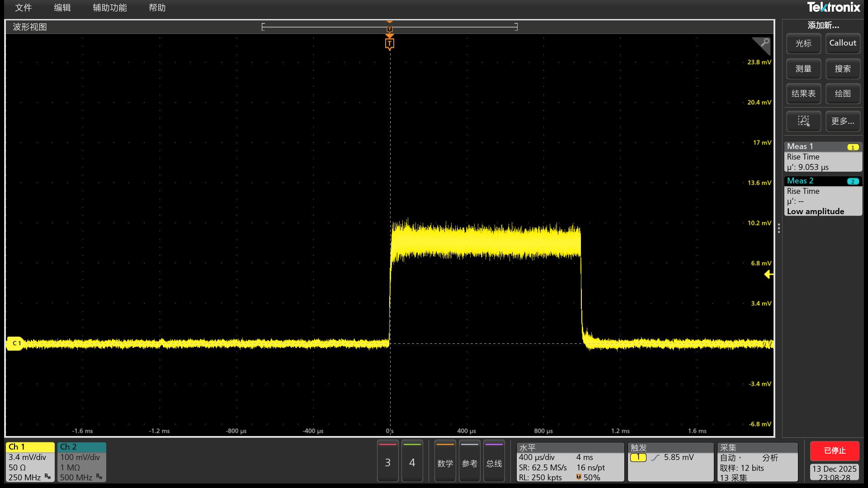Viewport: 868px width, 488px height.
Task: Toggle Channel 4 on
Action: click(412, 461)
